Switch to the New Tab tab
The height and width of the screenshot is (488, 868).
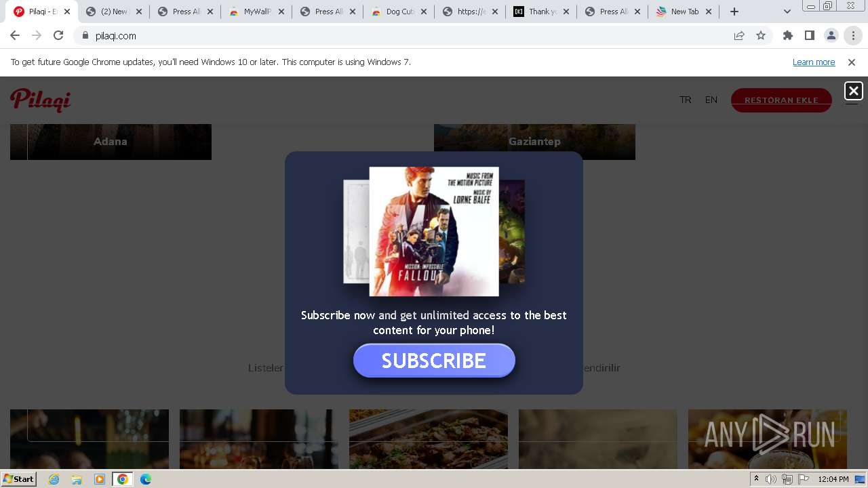tap(685, 12)
